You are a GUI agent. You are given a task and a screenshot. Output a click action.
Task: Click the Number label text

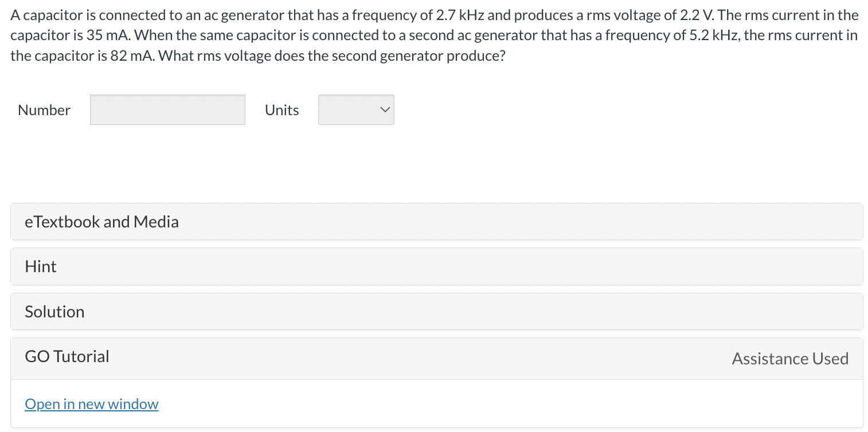[x=44, y=110]
